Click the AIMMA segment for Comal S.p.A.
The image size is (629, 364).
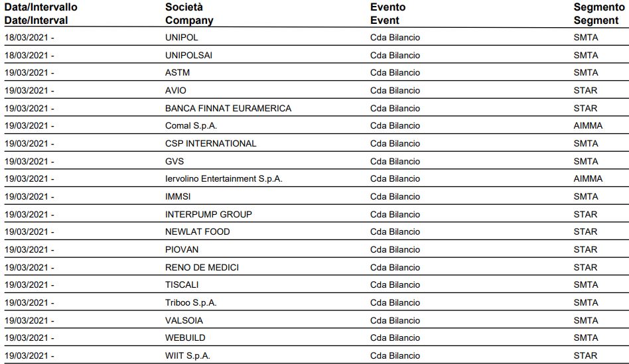[x=588, y=126]
